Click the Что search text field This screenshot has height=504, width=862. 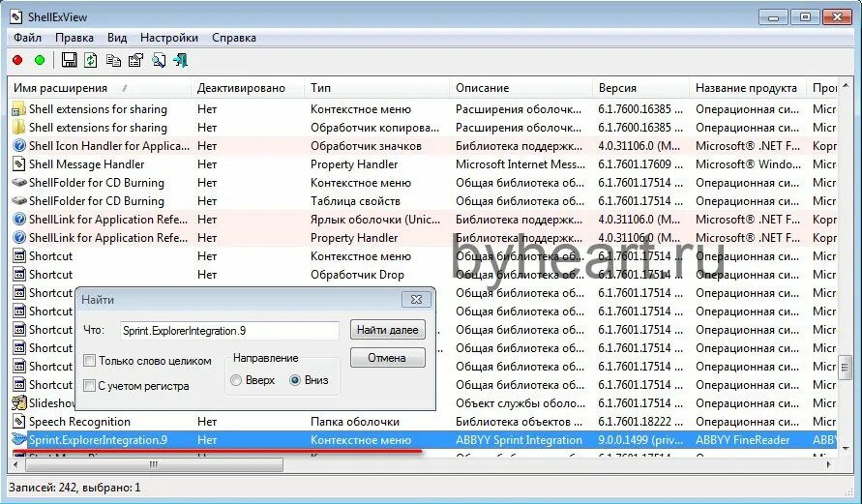(229, 330)
